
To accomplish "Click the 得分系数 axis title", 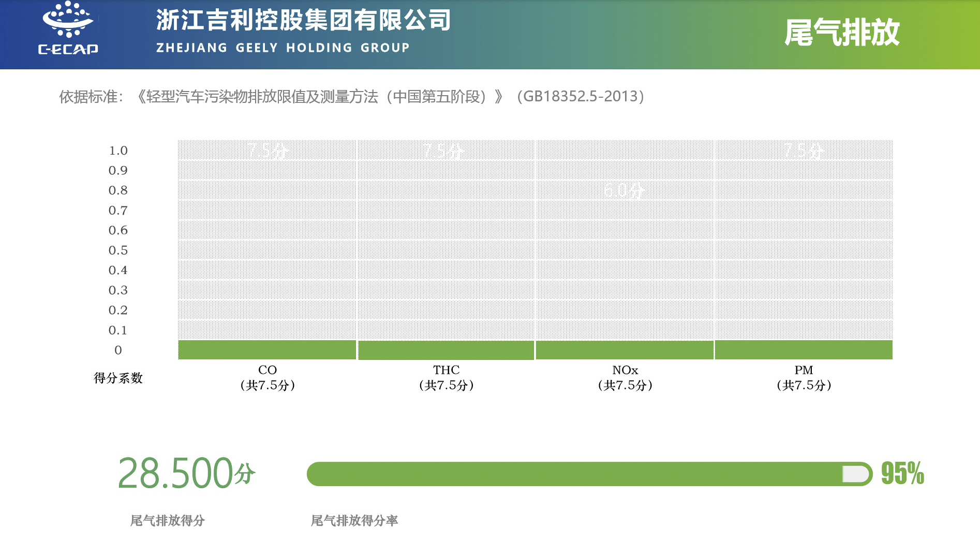I will (118, 378).
